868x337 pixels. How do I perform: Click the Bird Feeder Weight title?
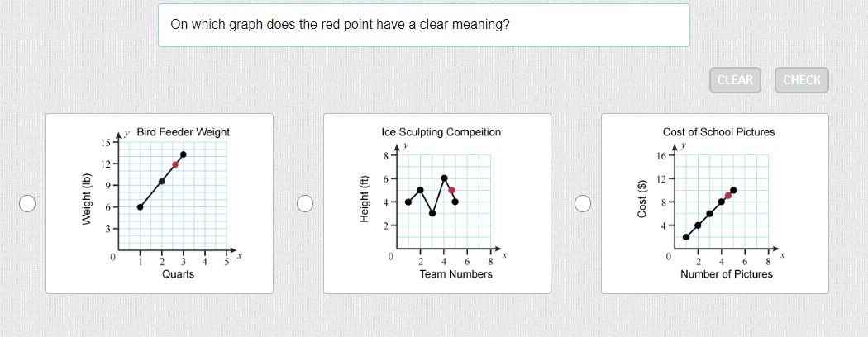184,132
